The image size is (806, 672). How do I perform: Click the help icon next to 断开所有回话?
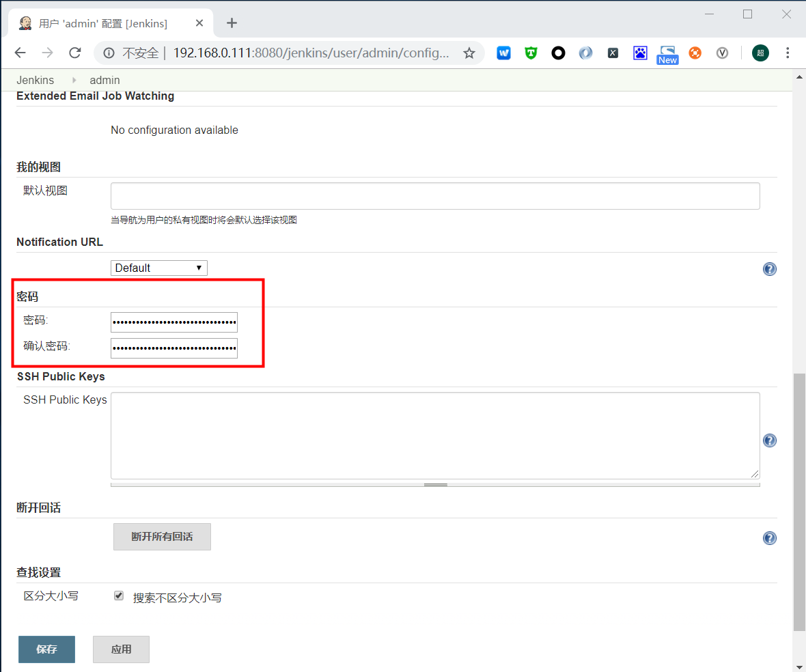pyautogui.click(x=769, y=537)
